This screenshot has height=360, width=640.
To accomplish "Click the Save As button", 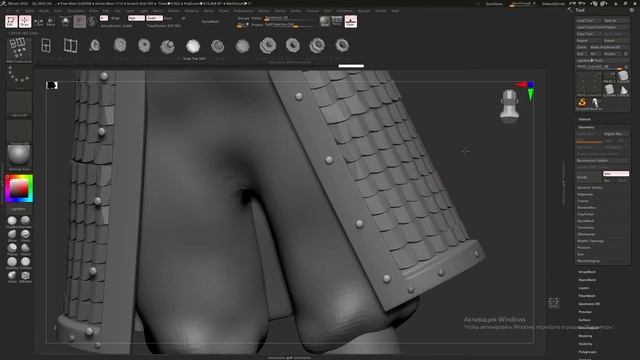I will click(x=616, y=20).
